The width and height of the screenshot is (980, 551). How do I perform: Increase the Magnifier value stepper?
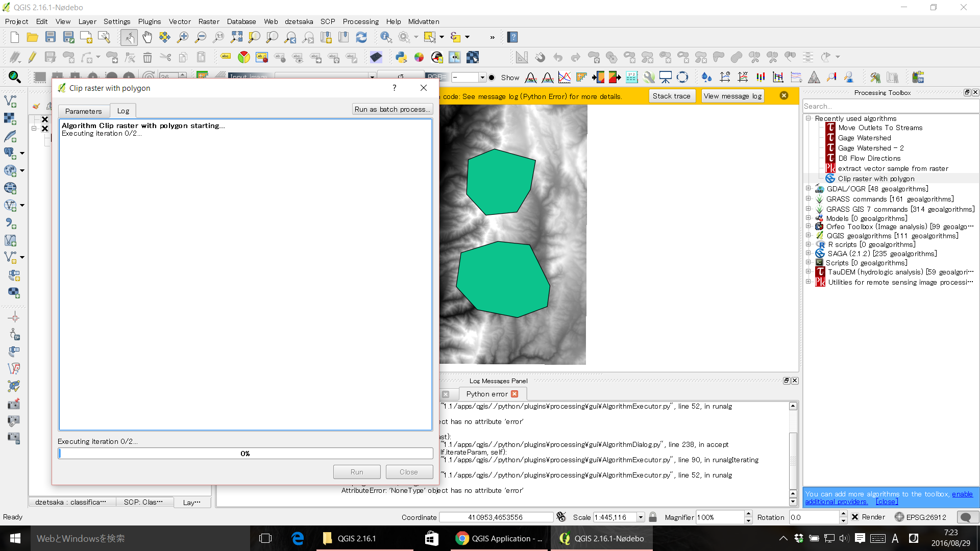[748, 514]
